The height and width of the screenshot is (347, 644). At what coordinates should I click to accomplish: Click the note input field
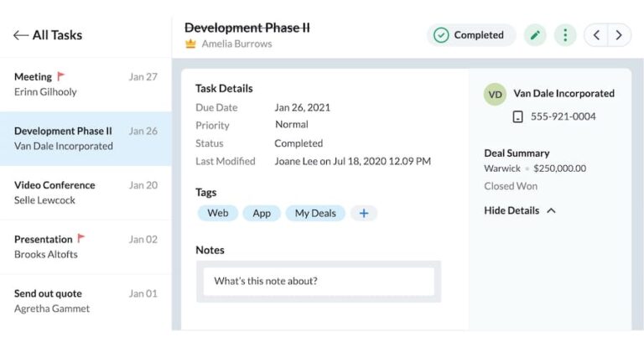tap(319, 281)
